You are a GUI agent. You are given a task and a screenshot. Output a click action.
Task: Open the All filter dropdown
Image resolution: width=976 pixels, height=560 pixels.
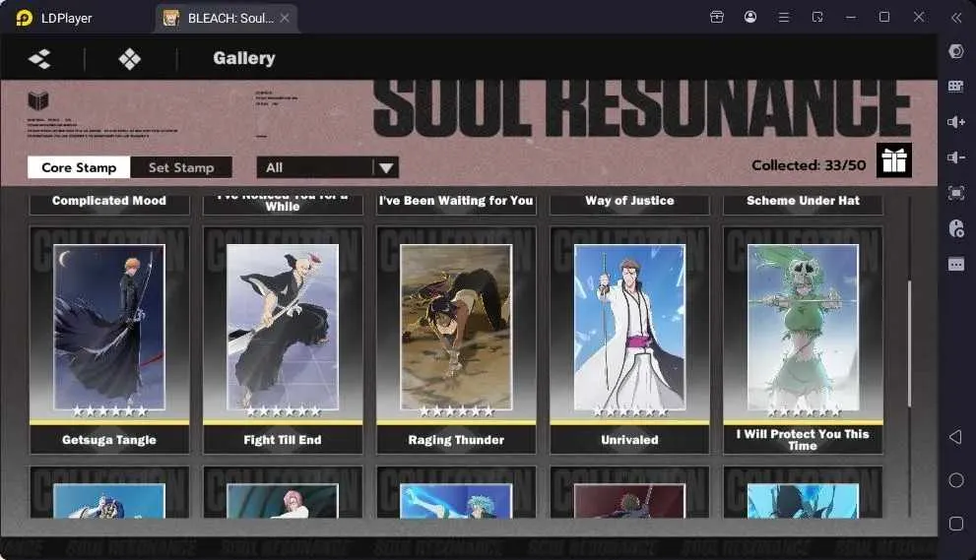[327, 167]
